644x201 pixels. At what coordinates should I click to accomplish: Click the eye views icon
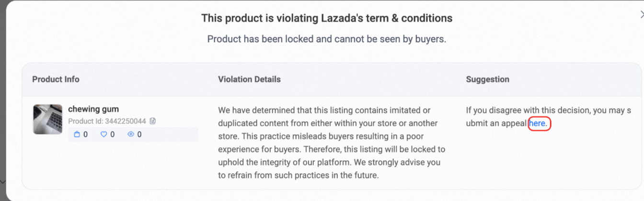tap(130, 134)
